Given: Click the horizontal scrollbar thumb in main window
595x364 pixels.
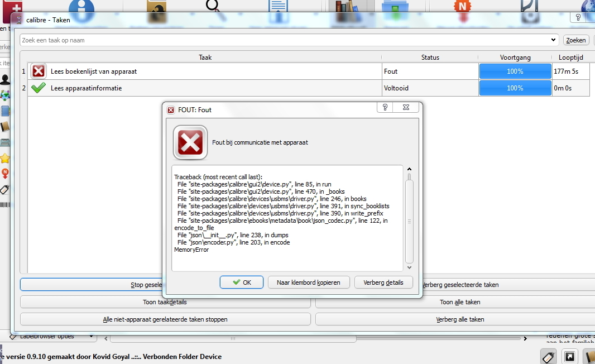Looking at the screenshot, I should (233, 338).
